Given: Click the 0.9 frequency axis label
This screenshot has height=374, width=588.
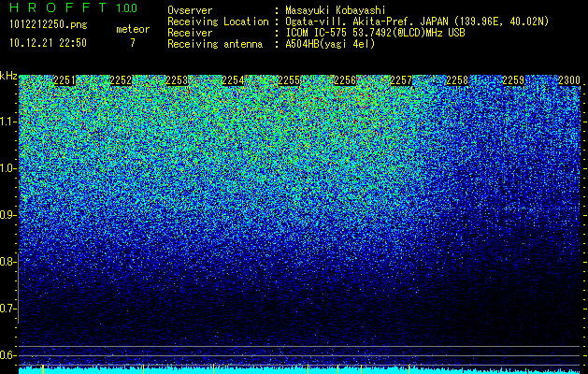Looking at the screenshot, I should click(7, 215).
